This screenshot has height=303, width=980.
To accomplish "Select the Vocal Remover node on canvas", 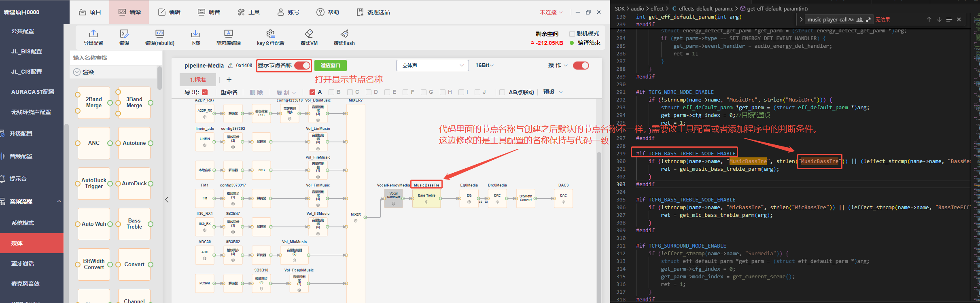I will tap(393, 198).
